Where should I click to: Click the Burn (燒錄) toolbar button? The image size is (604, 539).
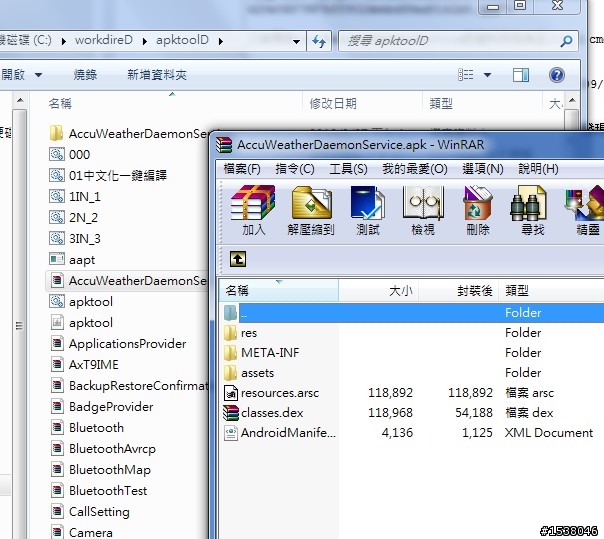[85, 75]
